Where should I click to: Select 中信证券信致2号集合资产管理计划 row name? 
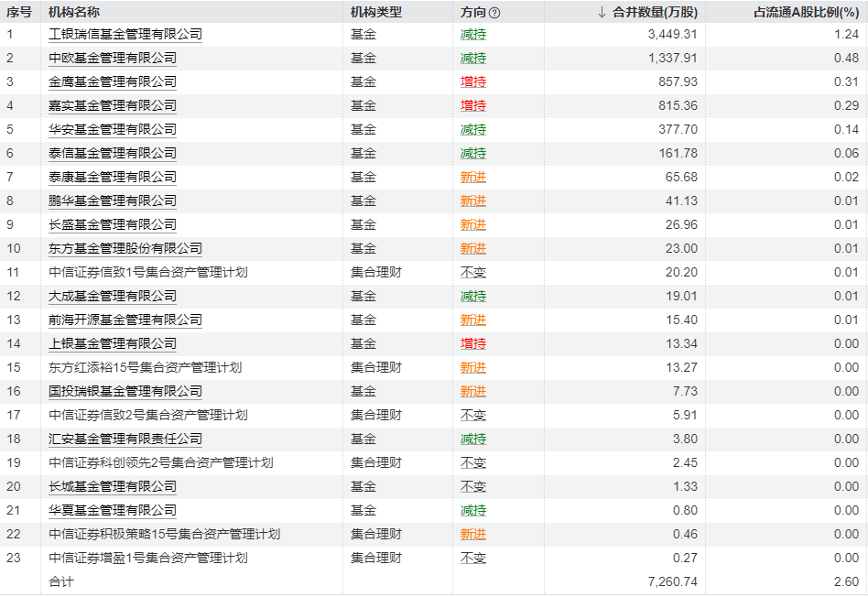(147, 416)
